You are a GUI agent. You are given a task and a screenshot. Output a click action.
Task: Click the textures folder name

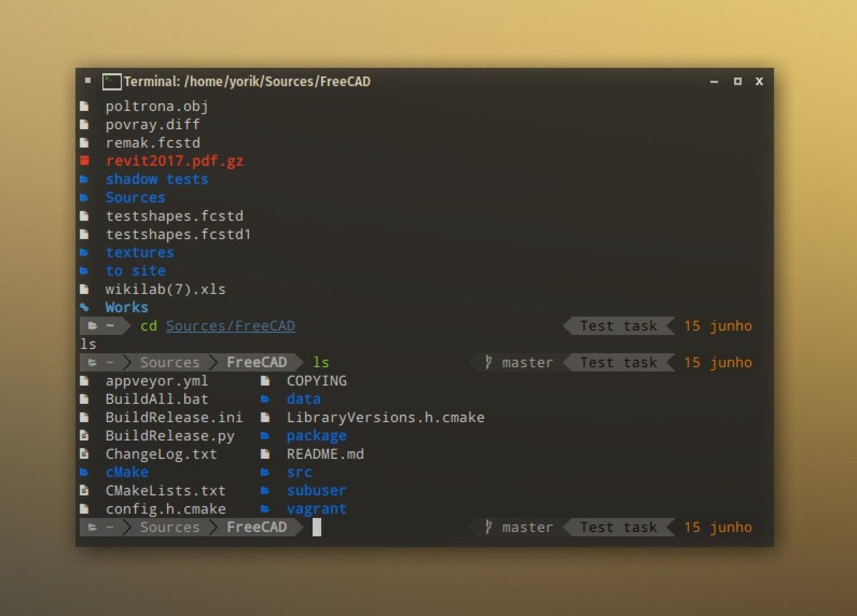click(140, 252)
